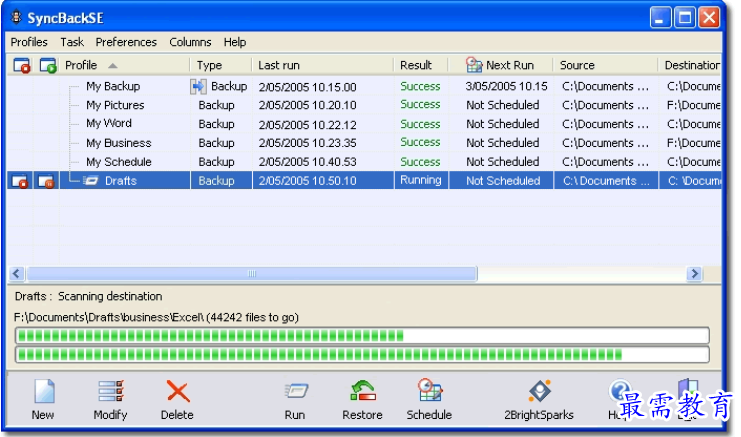Click last run 2/05/2005 10.22.12
This screenshot has width=741, height=437.
307,125
